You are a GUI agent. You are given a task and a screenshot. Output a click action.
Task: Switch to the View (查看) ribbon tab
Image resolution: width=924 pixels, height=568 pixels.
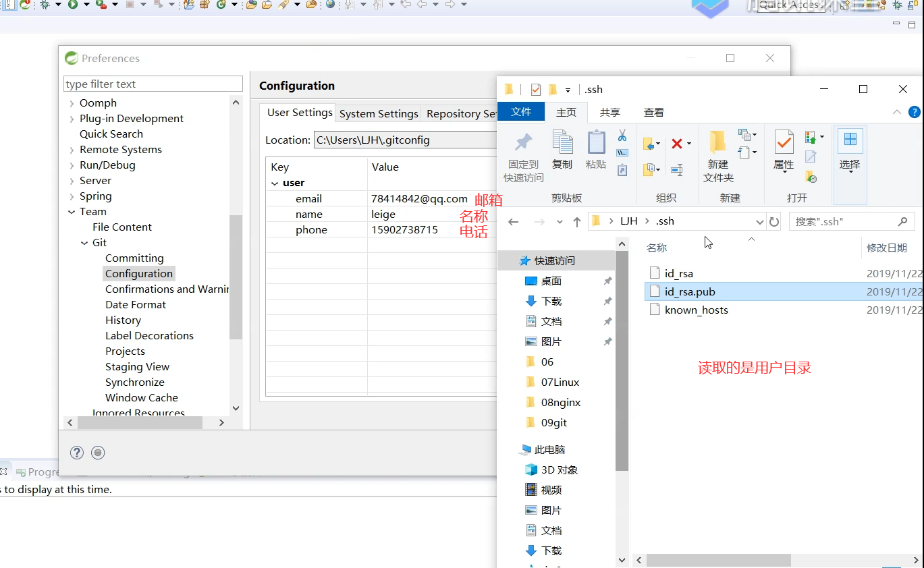[x=653, y=112]
